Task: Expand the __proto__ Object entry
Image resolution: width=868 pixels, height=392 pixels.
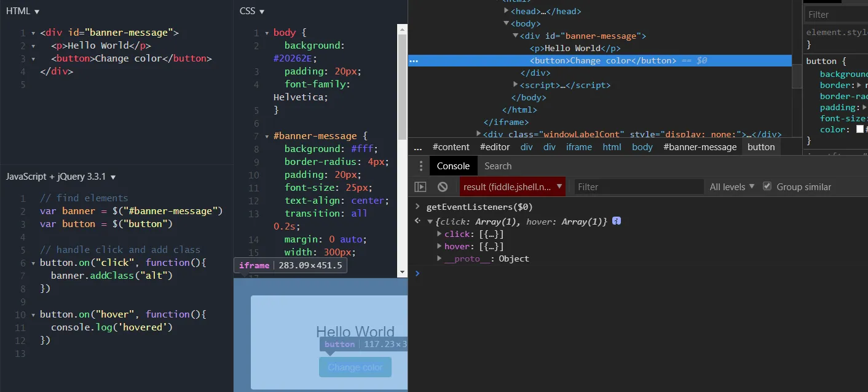Action: 440,258
